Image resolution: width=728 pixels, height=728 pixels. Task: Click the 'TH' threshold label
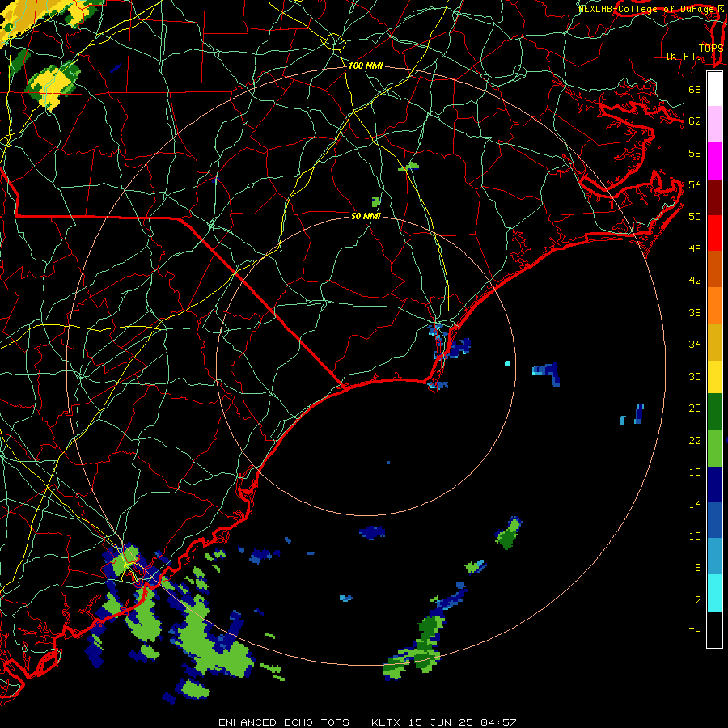pos(695,632)
